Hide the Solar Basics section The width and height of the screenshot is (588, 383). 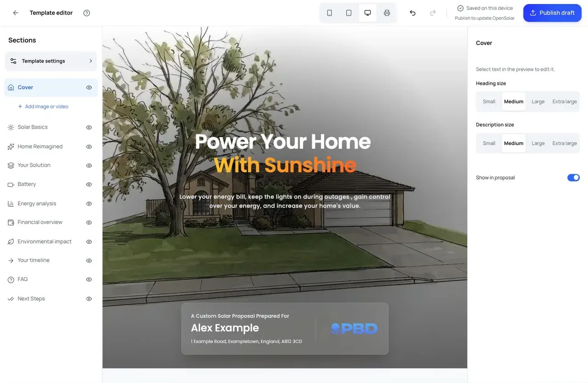click(x=89, y=127)
